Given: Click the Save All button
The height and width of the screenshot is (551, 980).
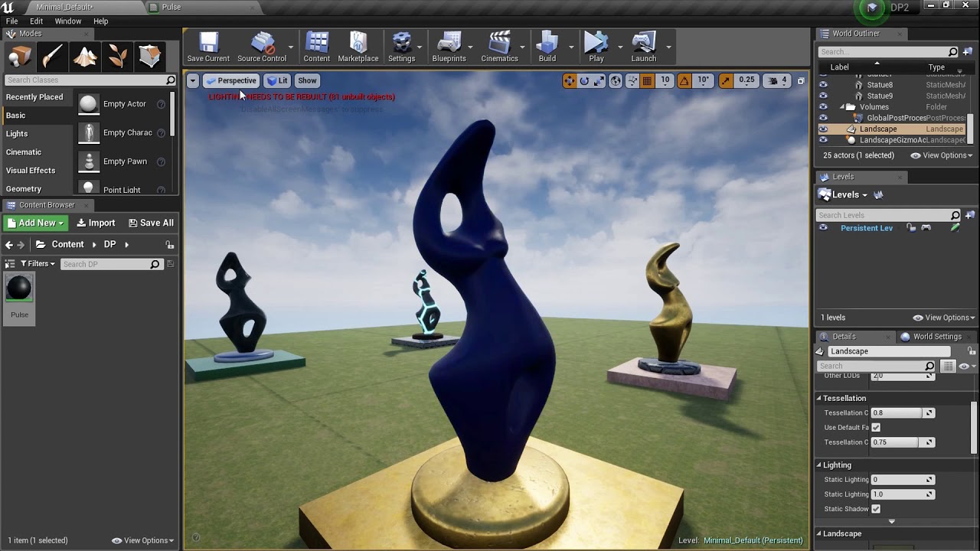Looking at the screenshot, I should (x=151, y=223).
